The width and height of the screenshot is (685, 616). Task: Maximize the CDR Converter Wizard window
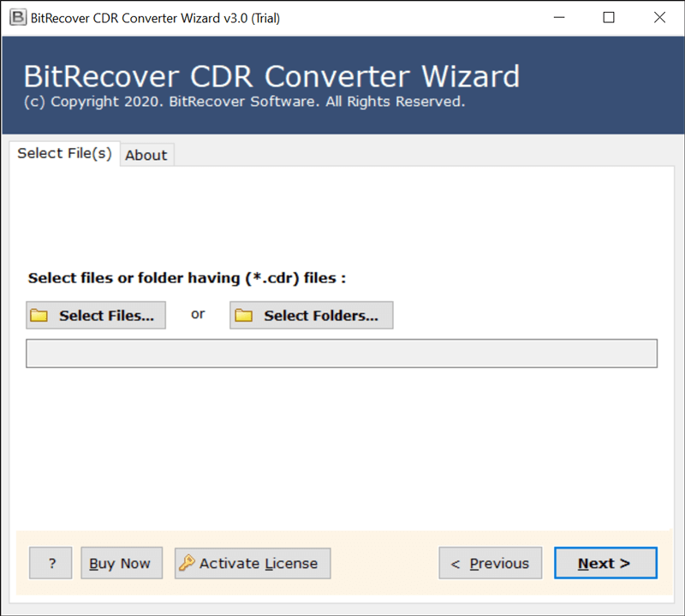point(609,18)
